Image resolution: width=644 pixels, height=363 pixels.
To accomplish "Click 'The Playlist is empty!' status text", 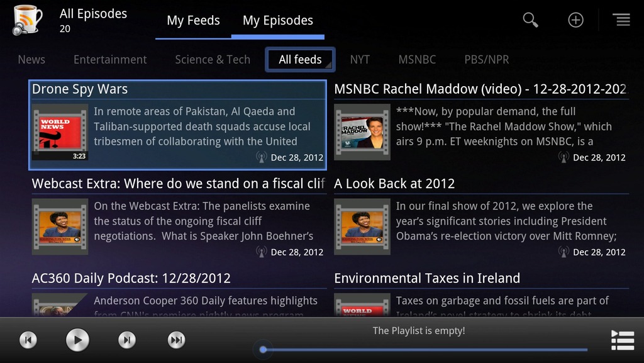I will 419,330.
